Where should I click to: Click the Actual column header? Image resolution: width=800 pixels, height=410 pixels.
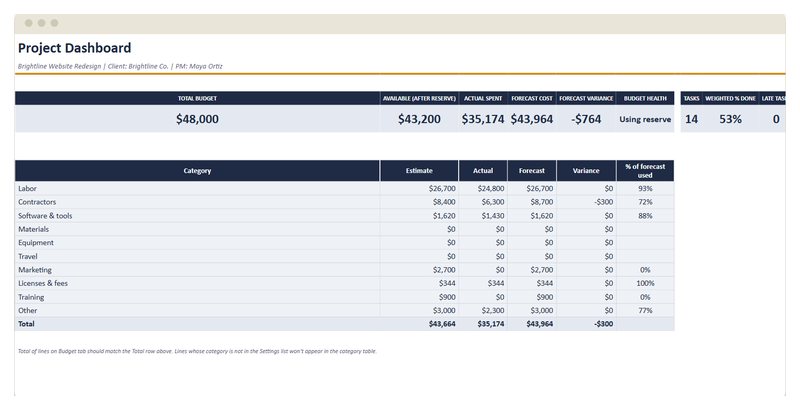(x=483, y=171)
